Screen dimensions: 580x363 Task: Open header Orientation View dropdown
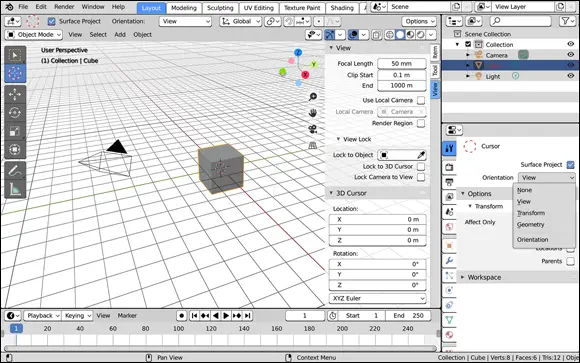pos(185,21)
